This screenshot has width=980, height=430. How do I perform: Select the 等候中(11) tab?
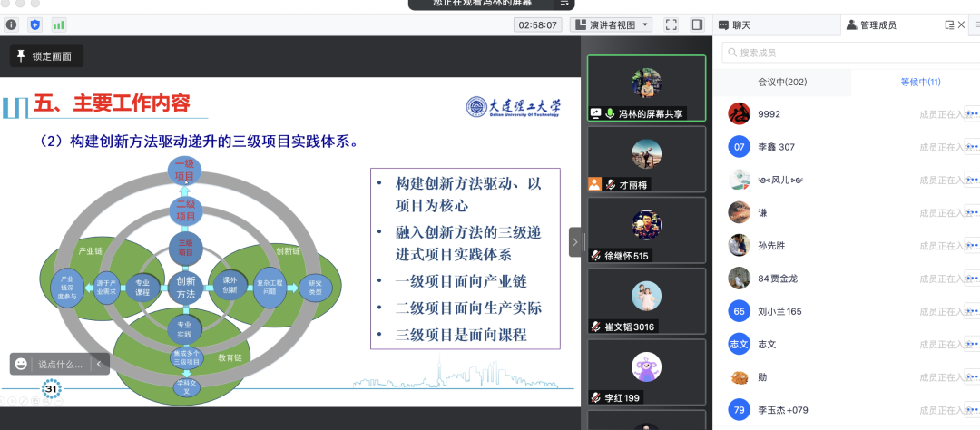[920, 82]
